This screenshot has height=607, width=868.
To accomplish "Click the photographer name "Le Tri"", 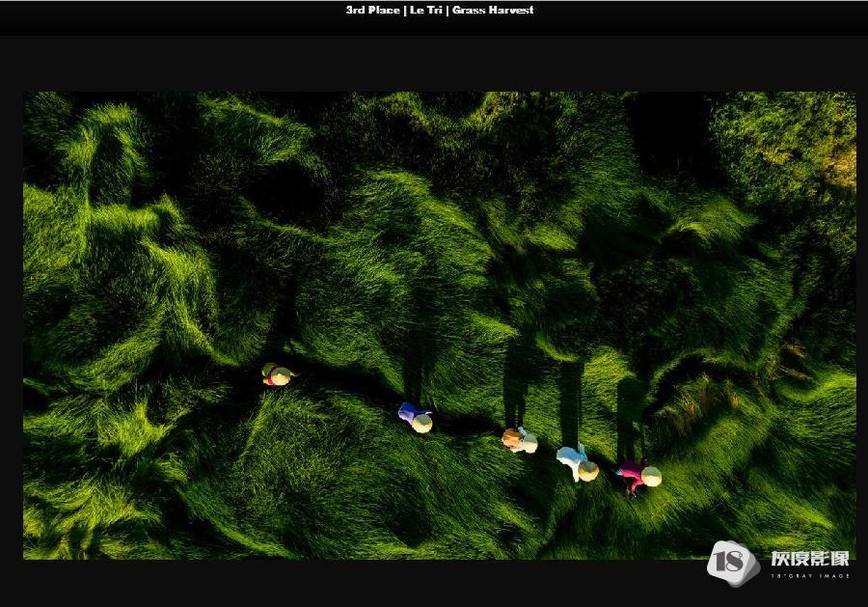I will pos(425,11).
